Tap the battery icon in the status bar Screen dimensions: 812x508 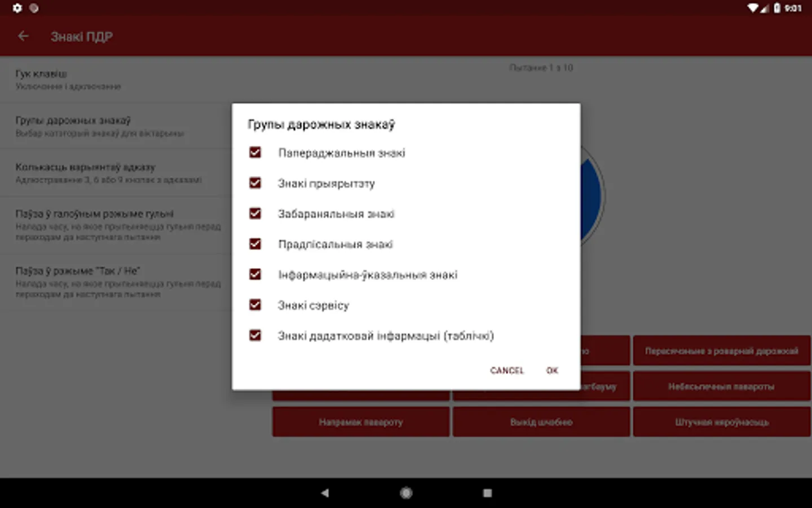click(x=777, y=8)
